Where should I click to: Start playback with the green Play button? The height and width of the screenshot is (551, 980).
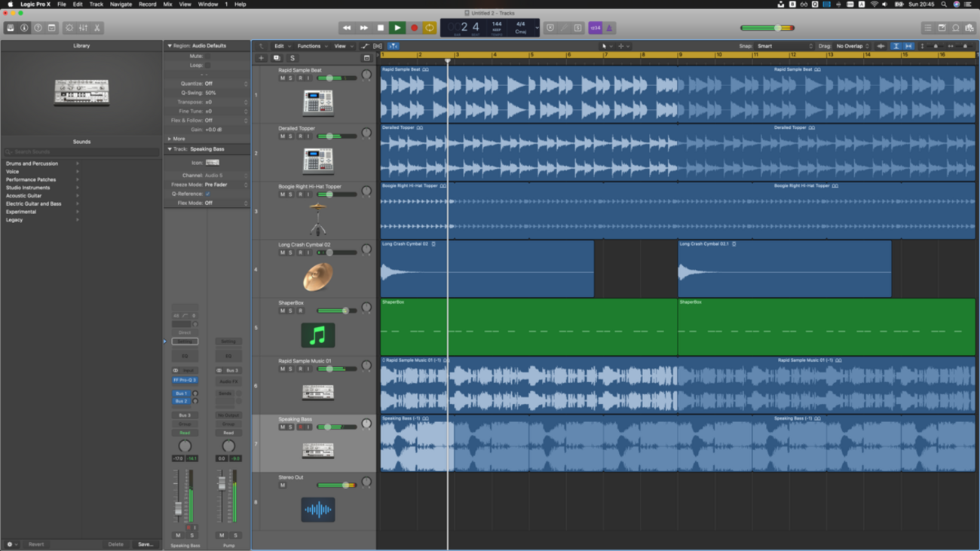[x=397, y=28]
